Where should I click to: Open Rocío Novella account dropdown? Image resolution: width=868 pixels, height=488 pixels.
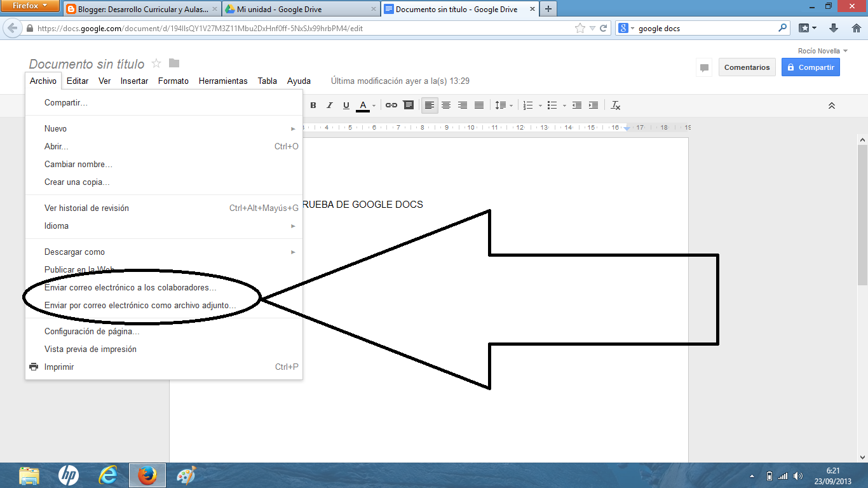(x=823, y=51)
